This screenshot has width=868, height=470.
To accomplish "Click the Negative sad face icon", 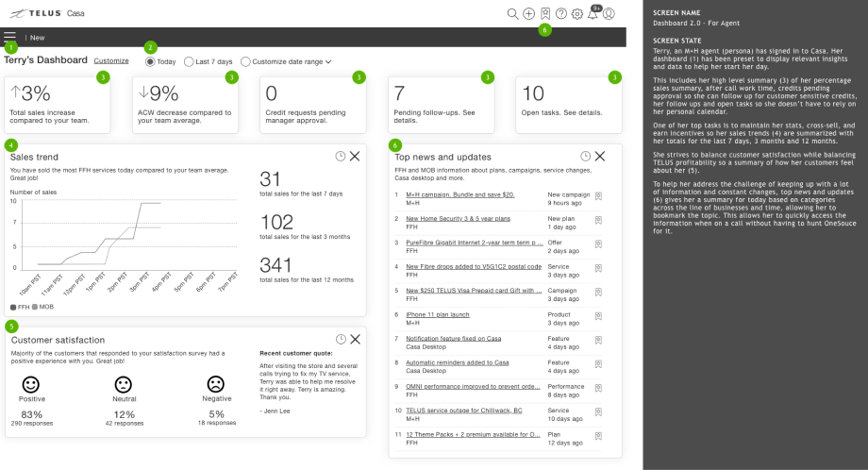I will click(216, 383).
